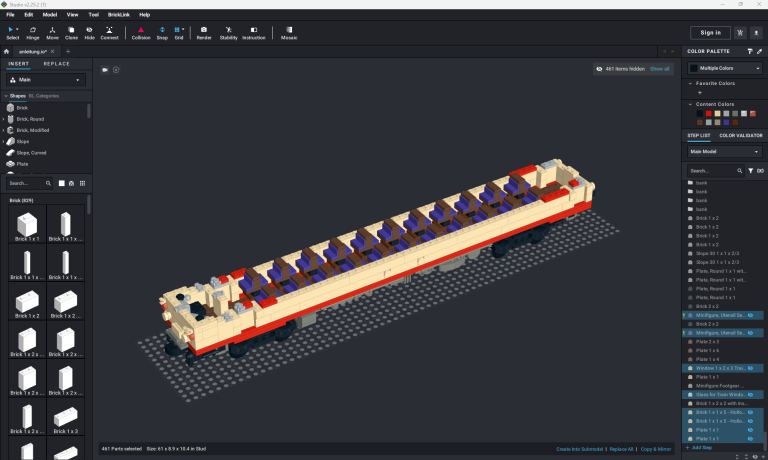Toggle visibility of Glass for Train Window step
The width and height of the screenshot is (768, 460).
pyautogui.click(x=751, y=394)
